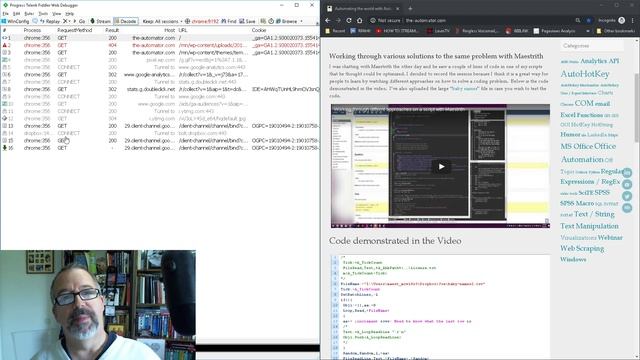Screen dimensions: 640x360
Task: Open the Windows category tag
Action: coord(573,260)
